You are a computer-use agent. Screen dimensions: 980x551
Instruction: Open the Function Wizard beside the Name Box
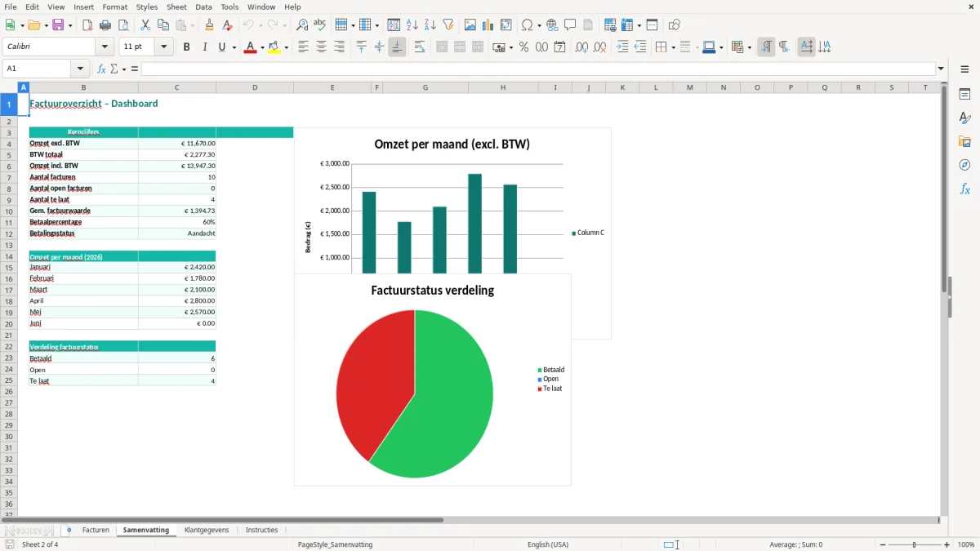(102, 69)
